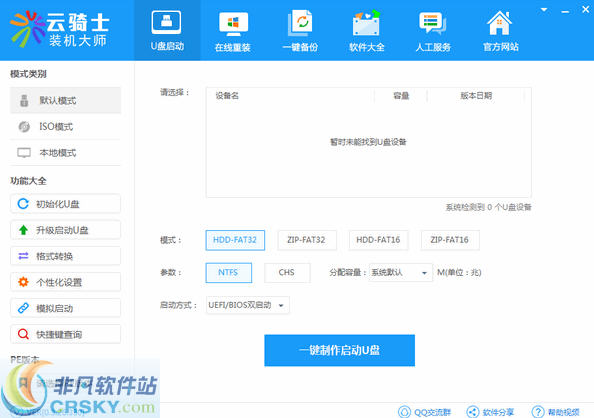
Task: Click the 升级启动U盘 button
Action: (65, 230)
